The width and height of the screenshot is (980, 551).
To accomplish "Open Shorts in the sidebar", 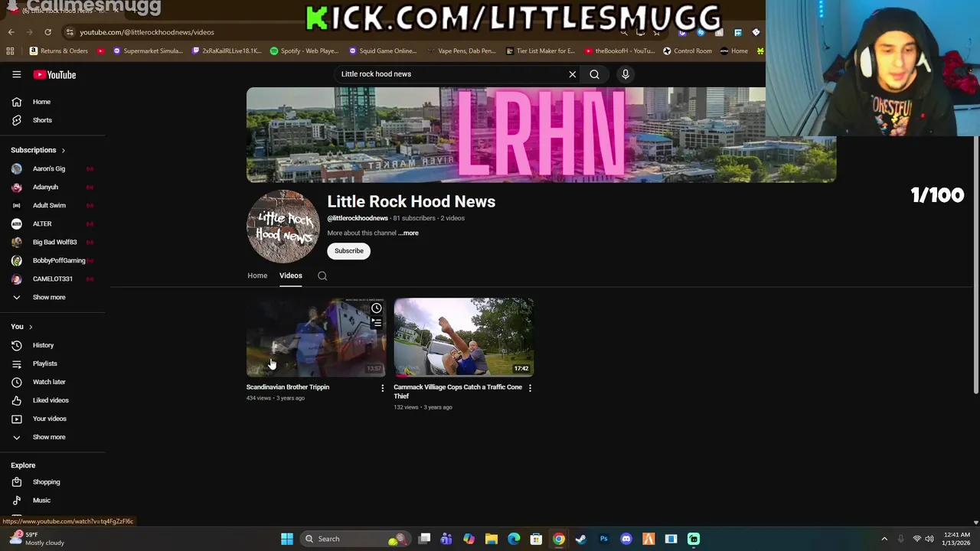I will 42,120.
